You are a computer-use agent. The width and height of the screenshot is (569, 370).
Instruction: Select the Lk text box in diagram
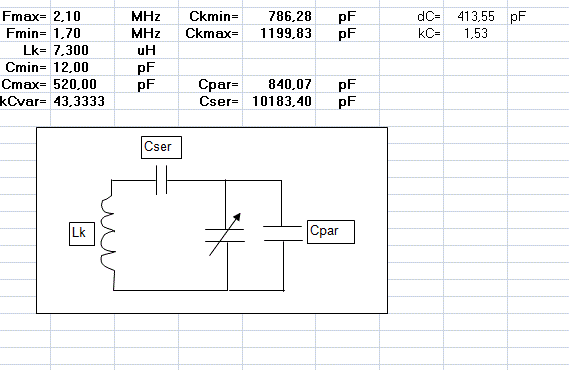coord(82,234)
